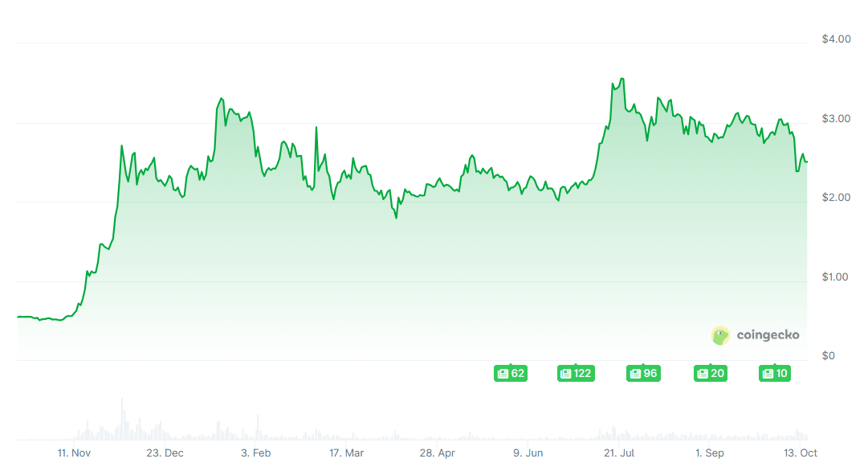Click the 17. Mar date label
The width and height of the screenshot is (868, 471).
click(346, 453)
